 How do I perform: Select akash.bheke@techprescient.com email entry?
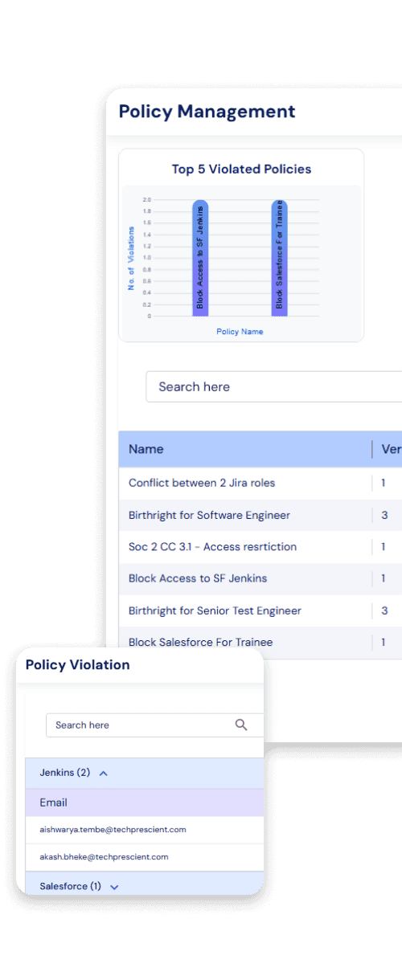[104, 857]
